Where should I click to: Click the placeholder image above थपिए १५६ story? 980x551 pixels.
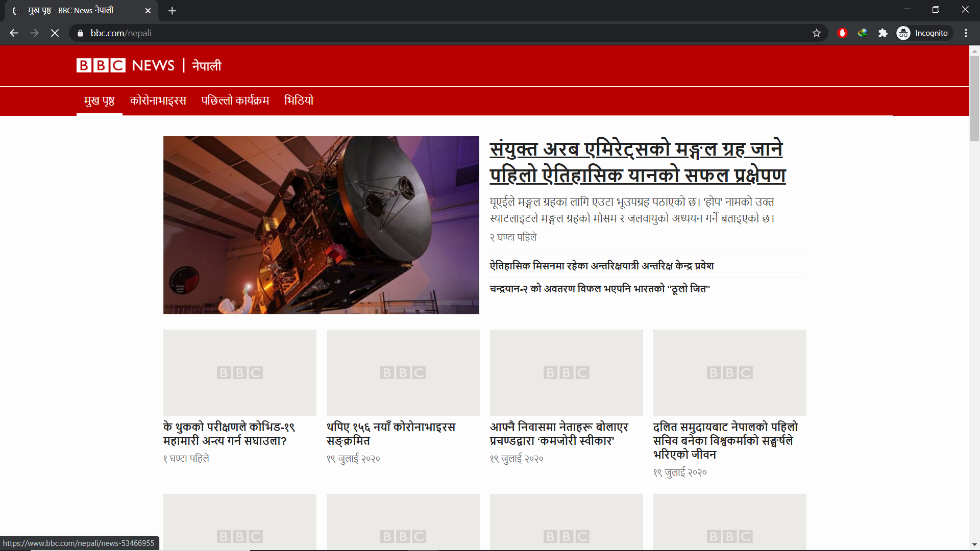click(x=403, y=372)
